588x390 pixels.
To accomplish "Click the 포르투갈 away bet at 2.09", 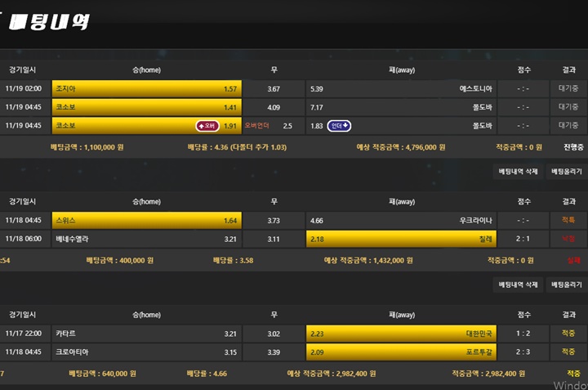I will click(x=401, y=352).
